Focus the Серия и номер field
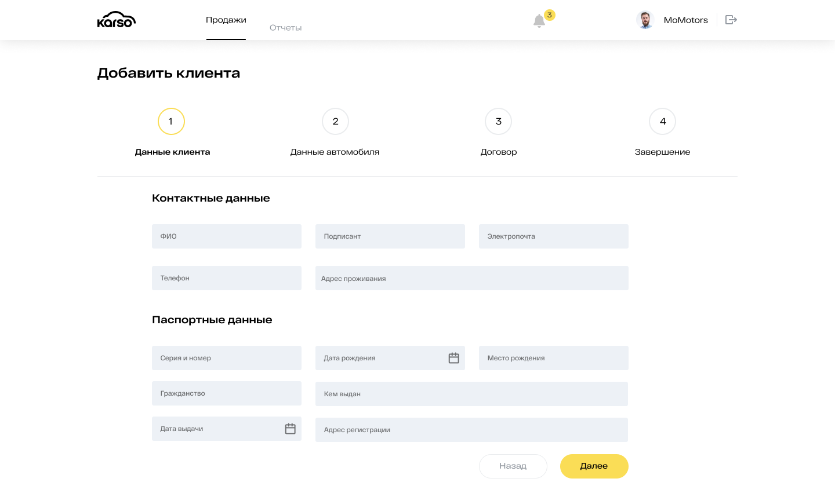Viewport: 835px width, 504px height. pyautogui.click(x=227, y=358)
